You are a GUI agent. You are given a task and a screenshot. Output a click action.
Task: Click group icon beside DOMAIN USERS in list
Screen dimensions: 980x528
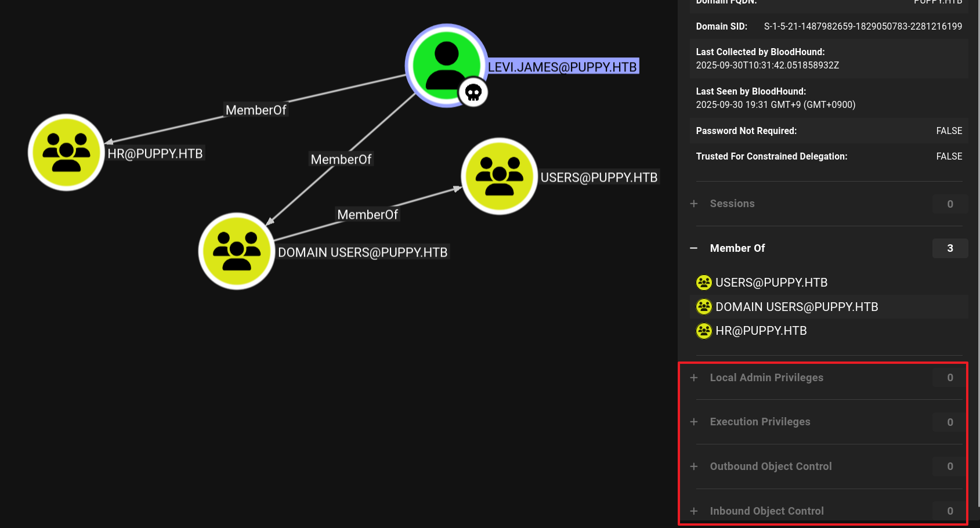(x=704, y=307)
